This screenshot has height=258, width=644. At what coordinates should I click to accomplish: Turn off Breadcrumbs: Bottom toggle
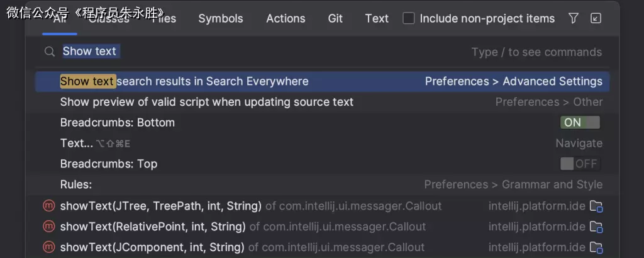tap(580, 122)
